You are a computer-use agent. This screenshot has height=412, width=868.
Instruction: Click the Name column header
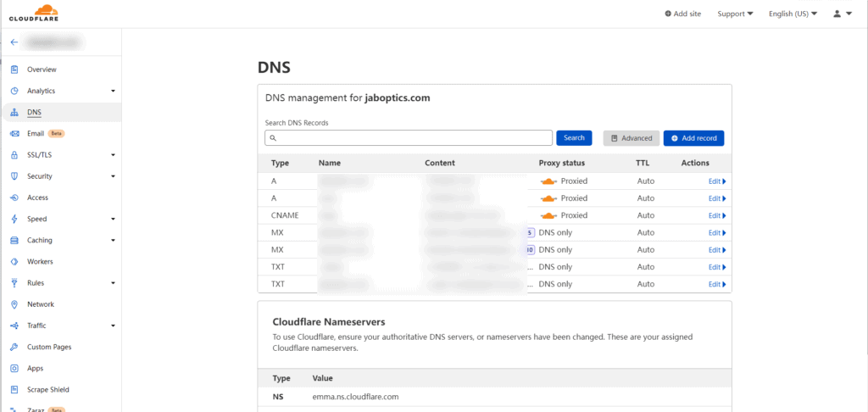(330, 164)
